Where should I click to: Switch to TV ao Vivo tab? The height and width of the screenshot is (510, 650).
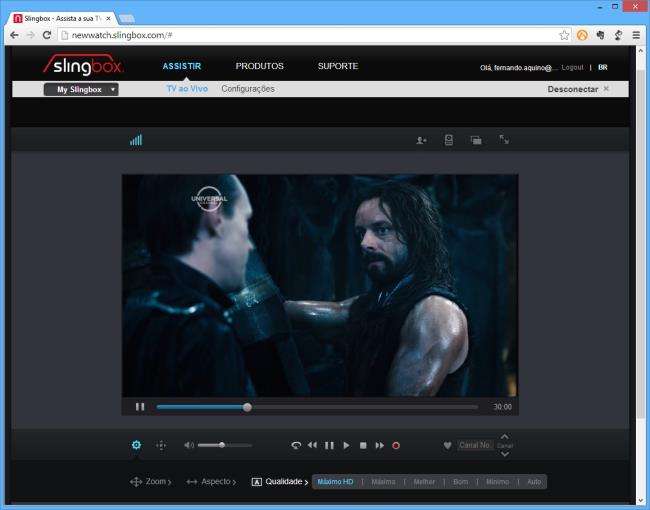pyautogui.click(x=187, y=89)
